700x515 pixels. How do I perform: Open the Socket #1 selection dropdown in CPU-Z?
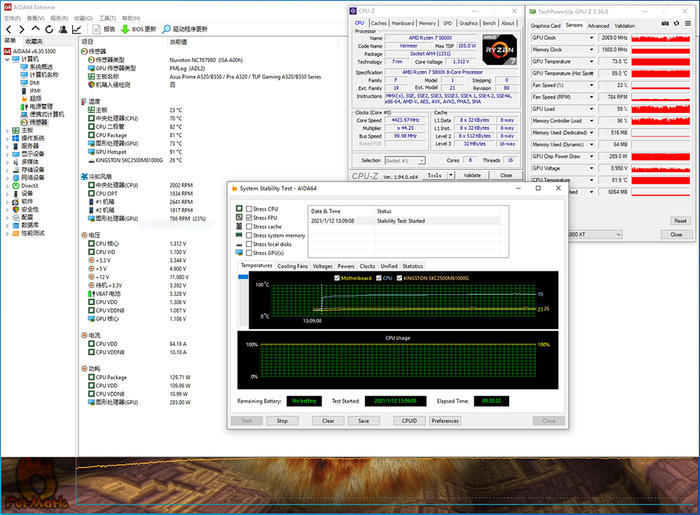405,161
